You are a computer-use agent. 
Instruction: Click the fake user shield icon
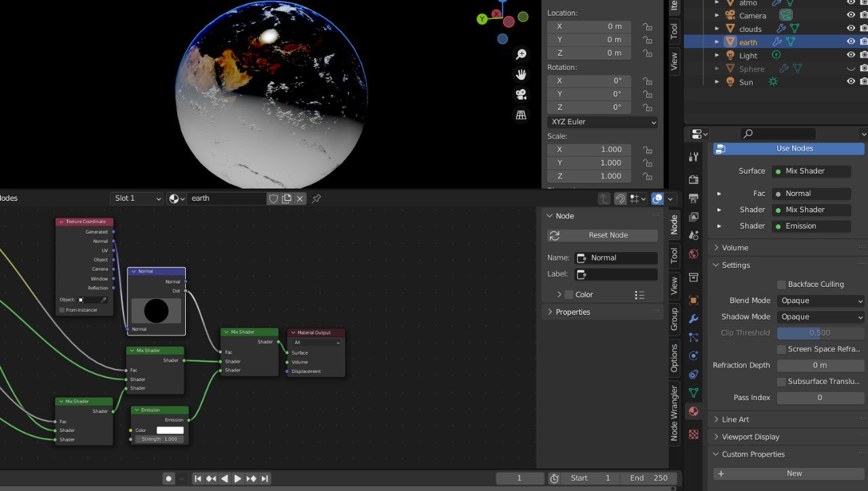(273, 198)
